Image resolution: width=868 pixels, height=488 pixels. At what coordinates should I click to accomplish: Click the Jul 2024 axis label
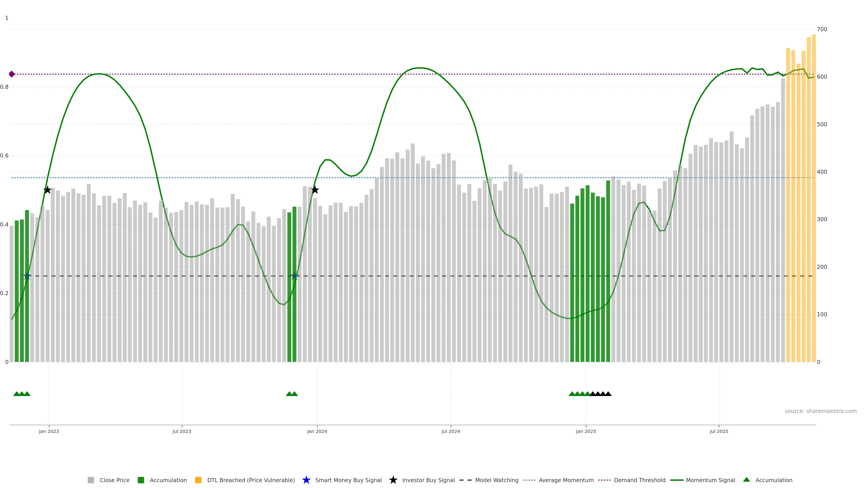click(451, 431)
